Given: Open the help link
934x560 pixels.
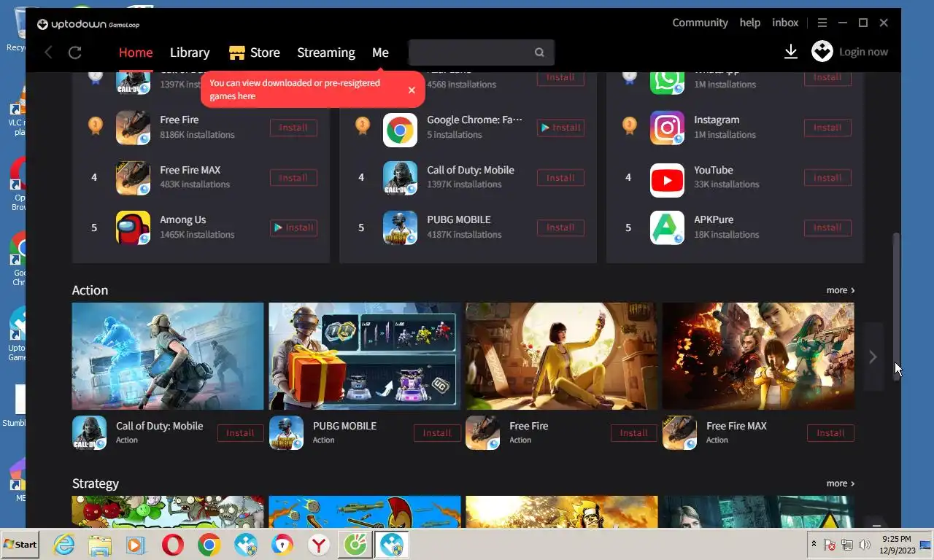Looking at the screenshot, I should click(750, 23).
